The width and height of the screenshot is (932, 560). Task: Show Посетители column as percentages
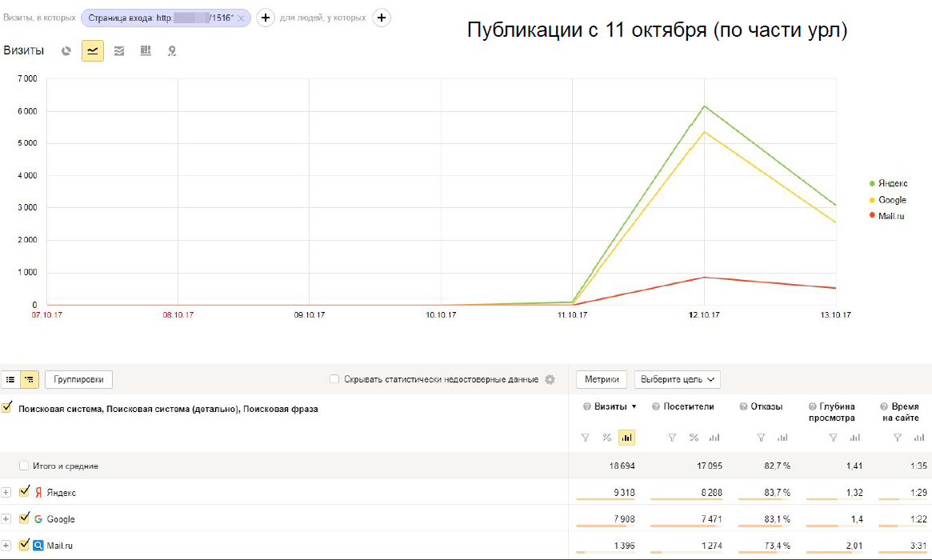pyautogui.click(x=694, y=438)
